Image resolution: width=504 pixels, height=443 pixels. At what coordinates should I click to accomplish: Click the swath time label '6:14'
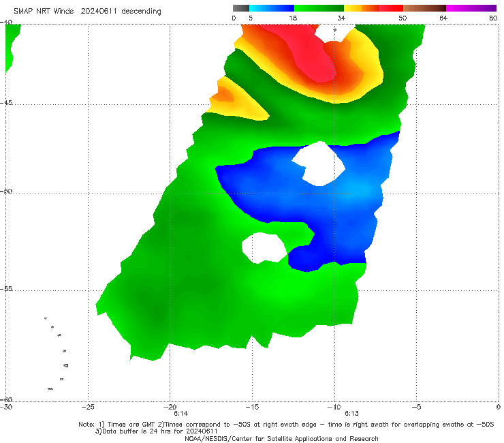click(181, 414)
